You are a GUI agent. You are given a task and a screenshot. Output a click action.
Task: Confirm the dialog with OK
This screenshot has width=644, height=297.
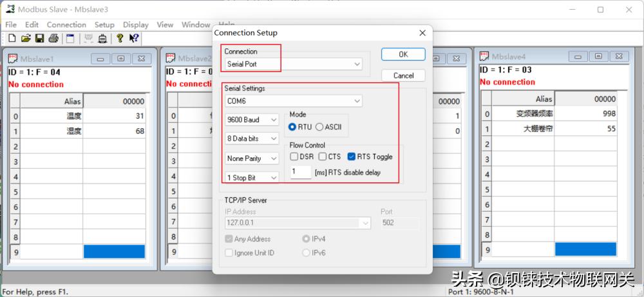point(403,54)
